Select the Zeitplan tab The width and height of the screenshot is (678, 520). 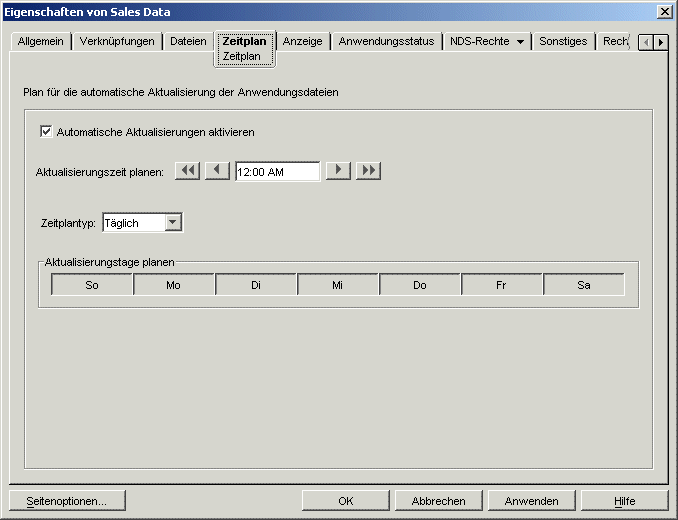click(244, 41)
